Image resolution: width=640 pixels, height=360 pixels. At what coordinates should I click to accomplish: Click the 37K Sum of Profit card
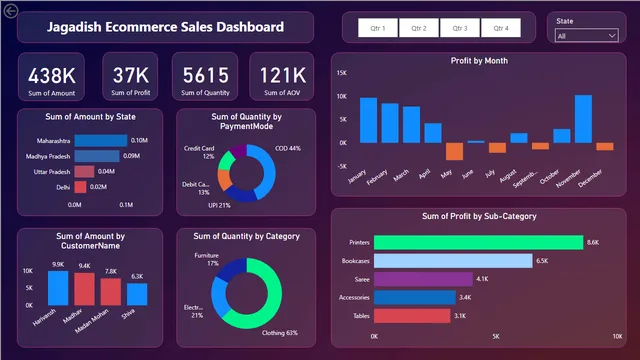[x=131, y=77]
